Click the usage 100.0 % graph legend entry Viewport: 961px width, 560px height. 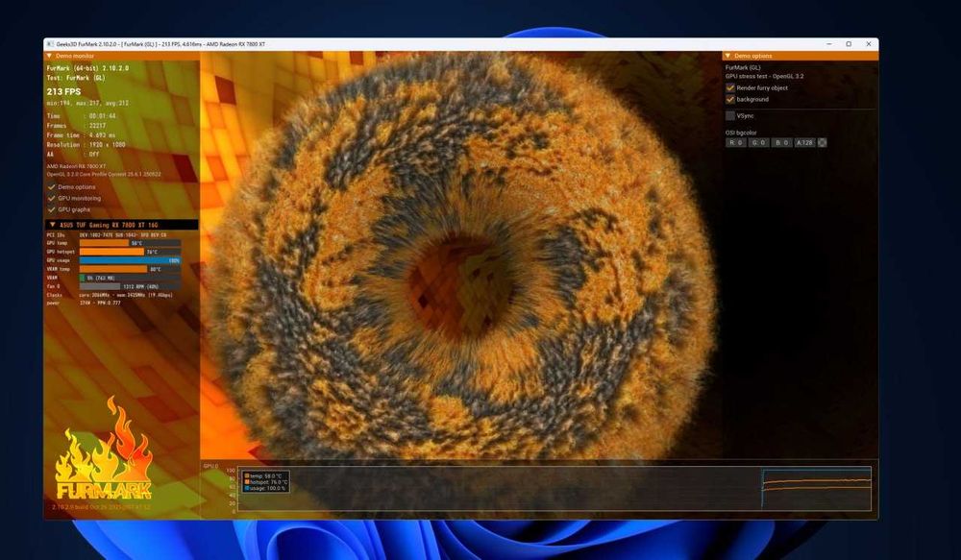tap(265, 488)
